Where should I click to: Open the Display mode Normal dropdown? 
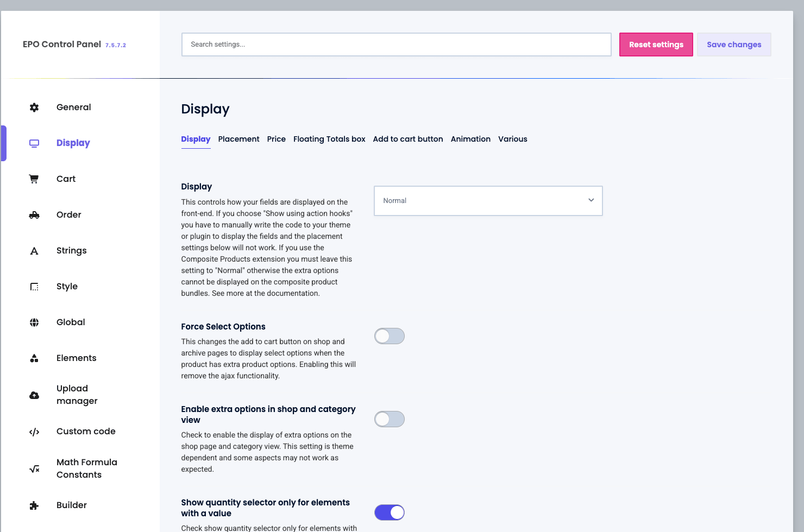click(x=488, y=201)
